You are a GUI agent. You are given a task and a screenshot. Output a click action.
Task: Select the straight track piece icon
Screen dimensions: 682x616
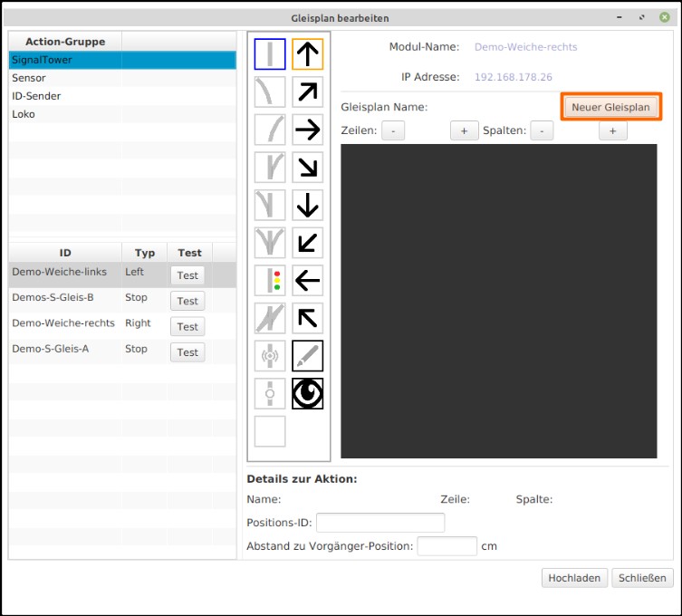(x=270, y=54)
